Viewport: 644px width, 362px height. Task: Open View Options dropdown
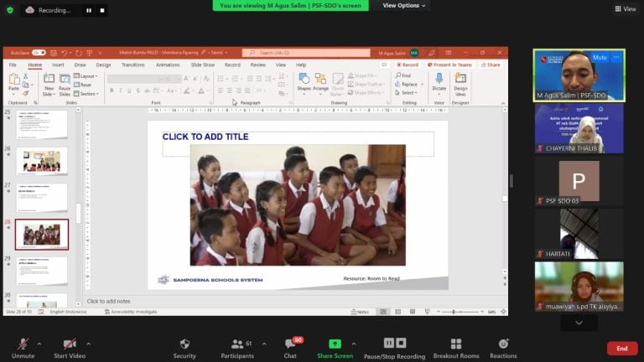coord(404,5)
